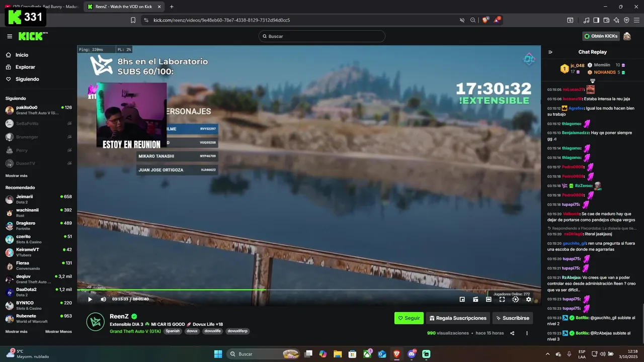
Task: Open Rubenete World of Warcraft channel
Action: [x=38, y=318]
